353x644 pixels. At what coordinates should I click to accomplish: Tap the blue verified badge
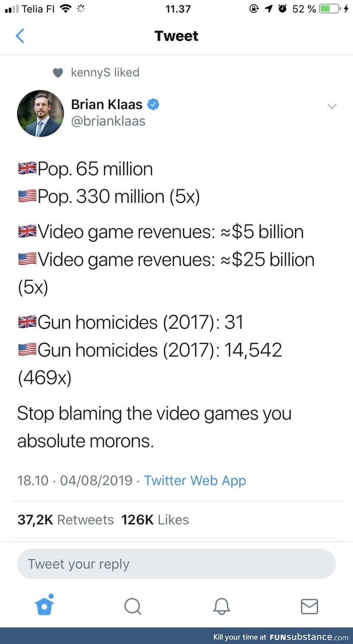[153, 104]
